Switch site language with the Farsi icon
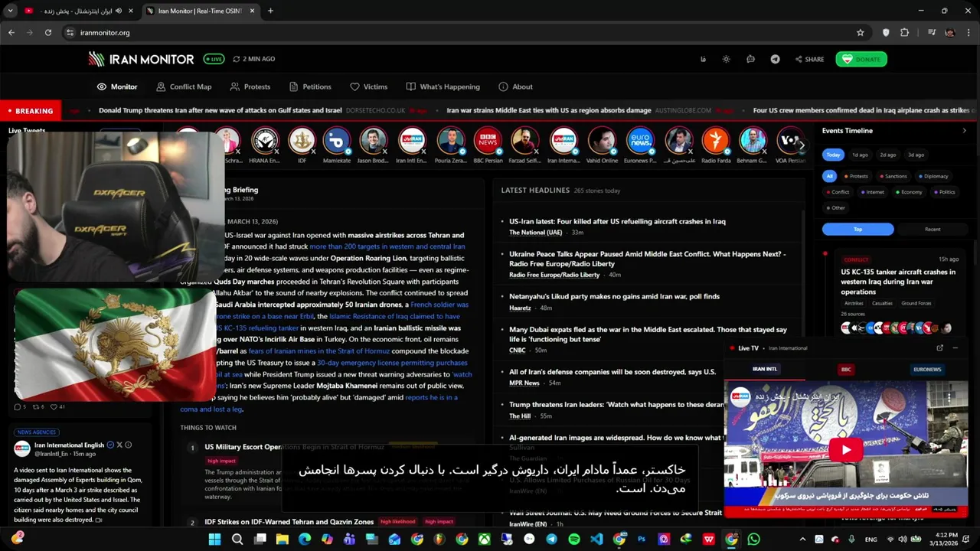 (x=703, y=59)
